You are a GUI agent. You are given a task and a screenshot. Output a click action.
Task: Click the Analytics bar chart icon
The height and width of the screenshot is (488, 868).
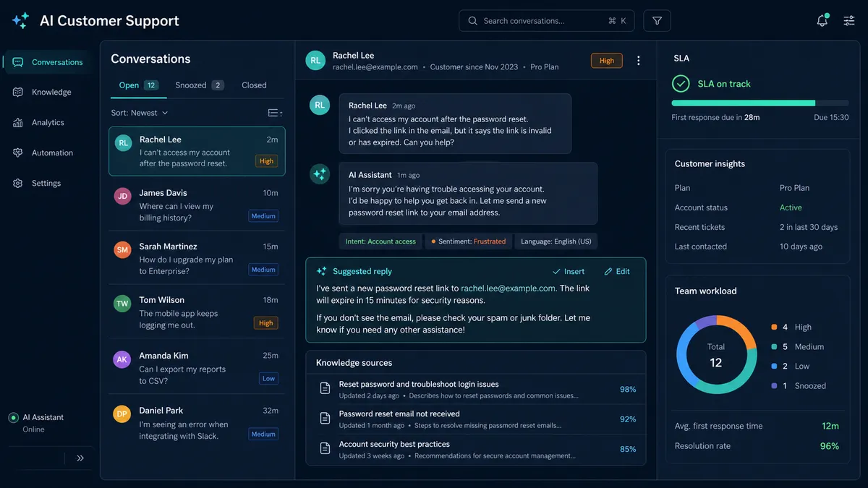tap(18, 123)
